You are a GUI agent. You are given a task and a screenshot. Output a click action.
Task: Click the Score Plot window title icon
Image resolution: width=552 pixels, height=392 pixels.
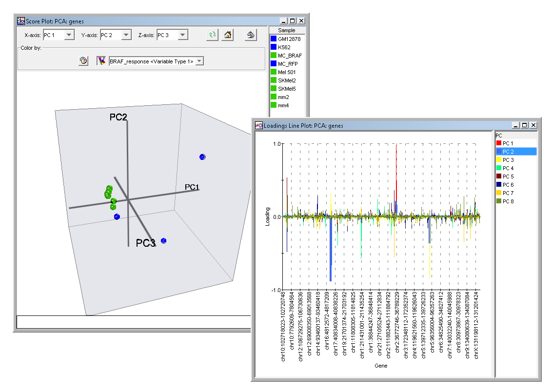click(x=21, y=21)
